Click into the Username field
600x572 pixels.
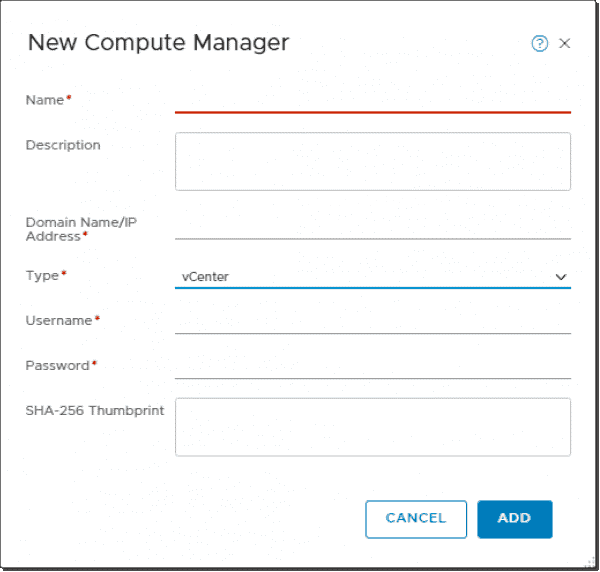(x=372, y=321)
